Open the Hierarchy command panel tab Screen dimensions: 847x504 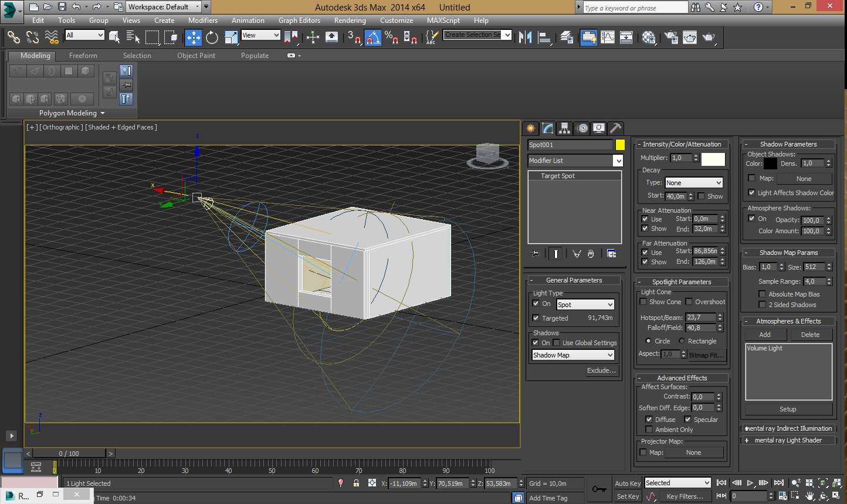click(564, 128)
